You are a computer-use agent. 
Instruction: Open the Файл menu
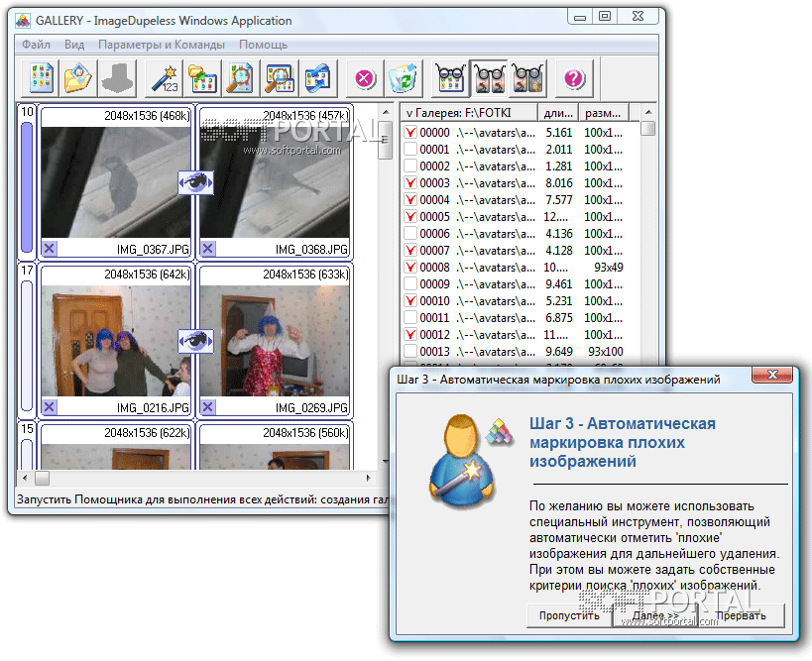click(x=36, y=45)
